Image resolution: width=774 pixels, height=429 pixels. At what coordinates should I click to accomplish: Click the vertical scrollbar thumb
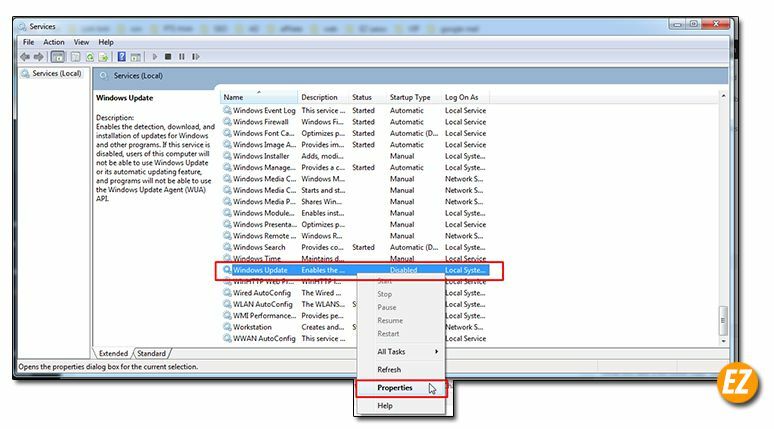pos(723,321)
